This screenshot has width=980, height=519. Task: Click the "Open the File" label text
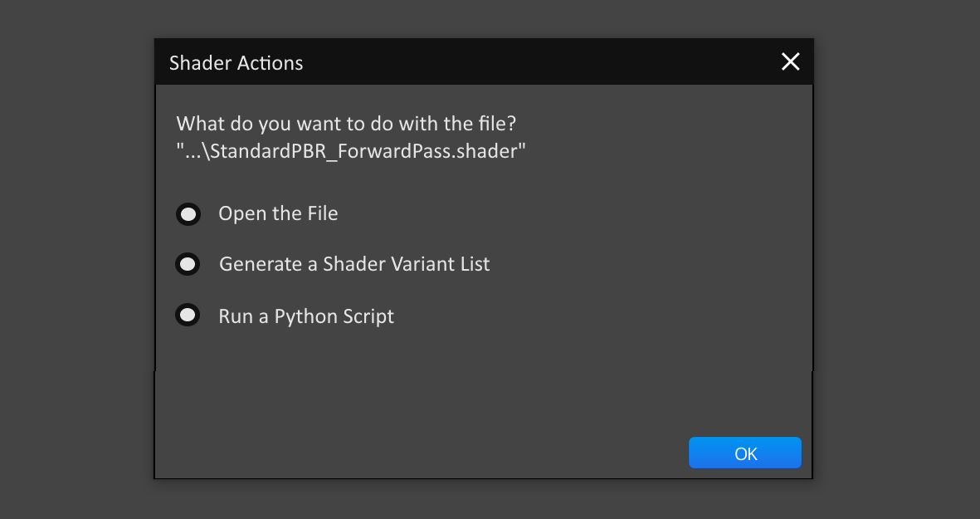click(x=278, y=214)
